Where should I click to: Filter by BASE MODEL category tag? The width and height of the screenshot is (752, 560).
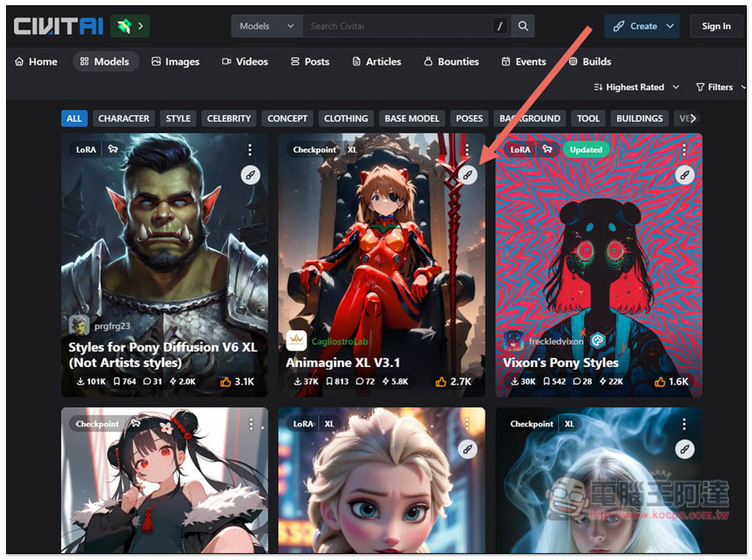click(412, 119)
